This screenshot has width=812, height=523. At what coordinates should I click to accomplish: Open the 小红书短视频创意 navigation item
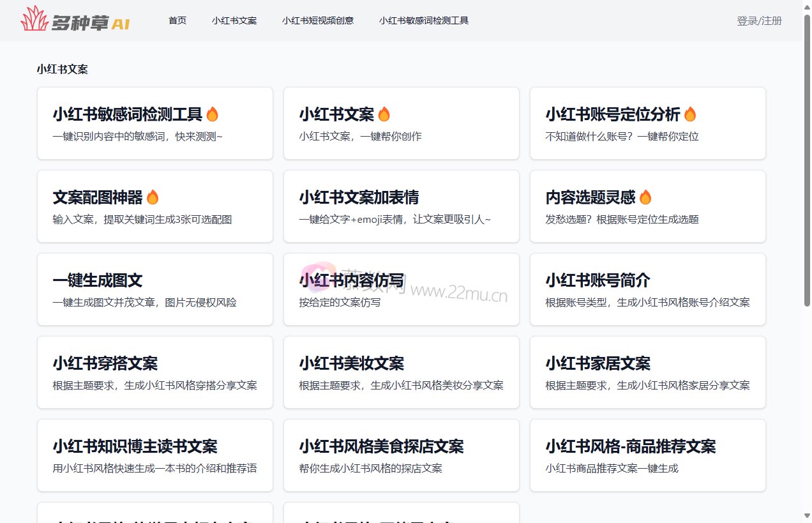click(x=318, y=20)
